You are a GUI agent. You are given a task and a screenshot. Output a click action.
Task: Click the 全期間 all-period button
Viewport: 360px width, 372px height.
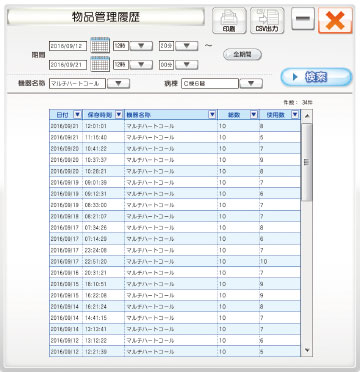click(242, 55)
